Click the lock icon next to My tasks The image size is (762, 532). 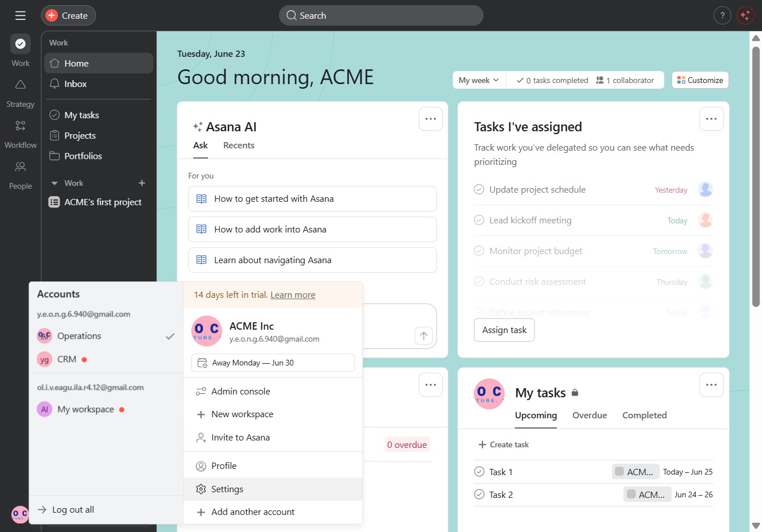pos(575,392)
